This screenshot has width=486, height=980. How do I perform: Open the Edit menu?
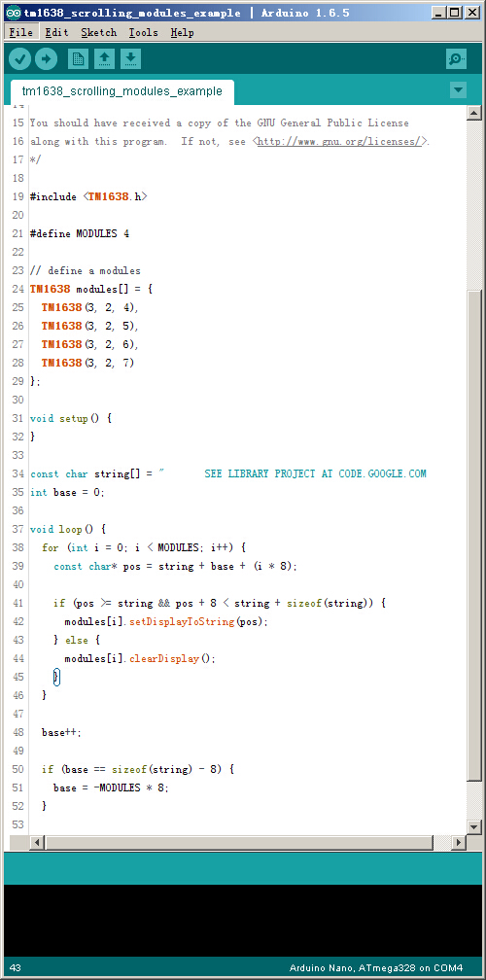pyautogui.click(x=56, y=32)
